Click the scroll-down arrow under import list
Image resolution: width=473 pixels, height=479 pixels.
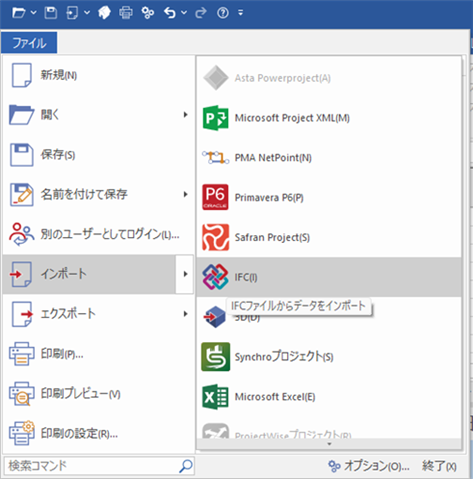[329, 444]
